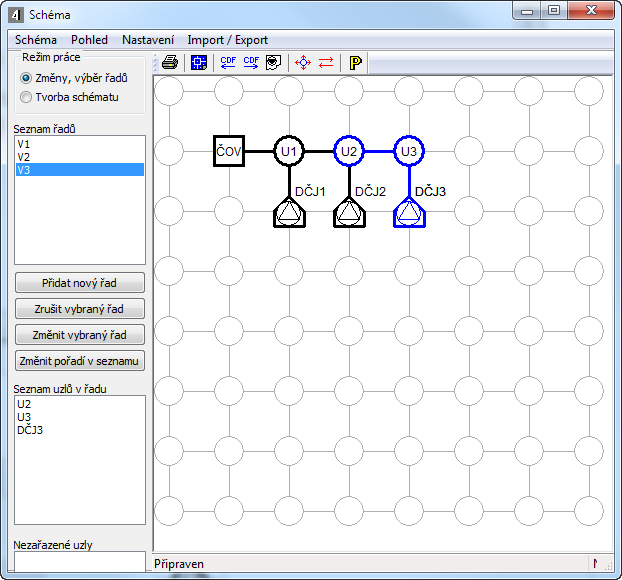
Task: Minimize the Schéma window
Action: coord(527,11)
